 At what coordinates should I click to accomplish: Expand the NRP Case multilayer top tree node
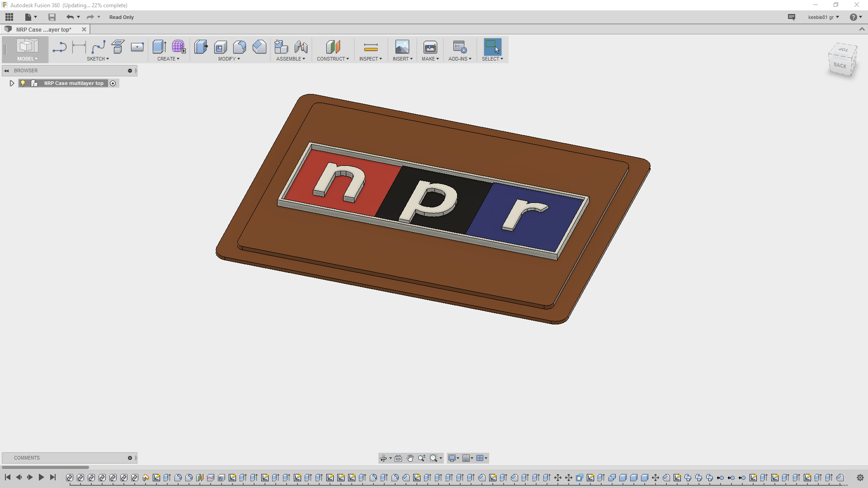(x=12, y=83)
